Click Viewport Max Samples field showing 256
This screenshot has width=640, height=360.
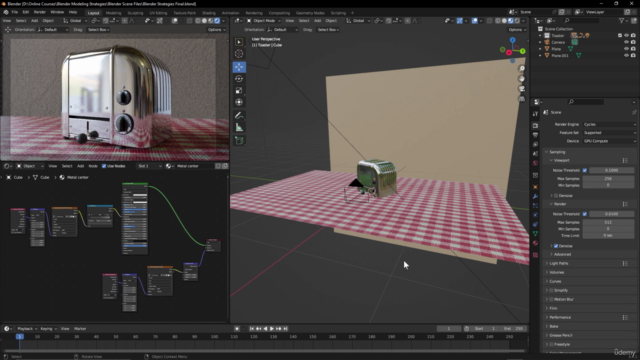click(x=608, y=178)
